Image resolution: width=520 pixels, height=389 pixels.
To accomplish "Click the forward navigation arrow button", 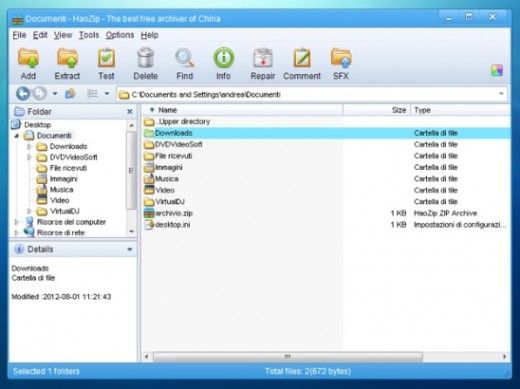I will [x=40, y=94].
